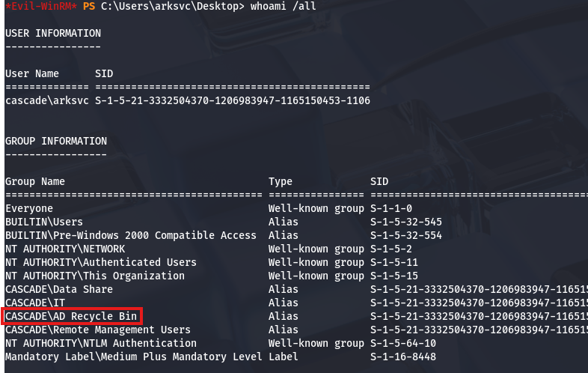This screenshot has height=373, width=588.
Task: Click the Mandatory Label\Medium Plus Mandatory Level entry
Action: [134, 357]
